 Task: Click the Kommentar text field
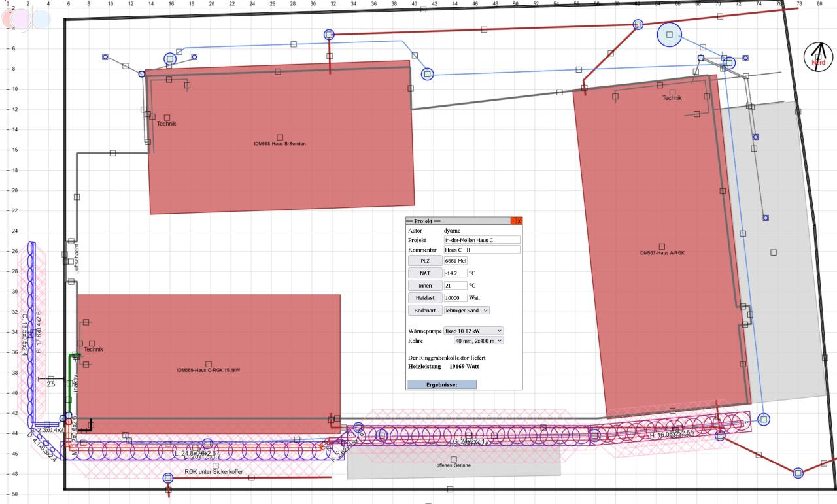(481, 250)
